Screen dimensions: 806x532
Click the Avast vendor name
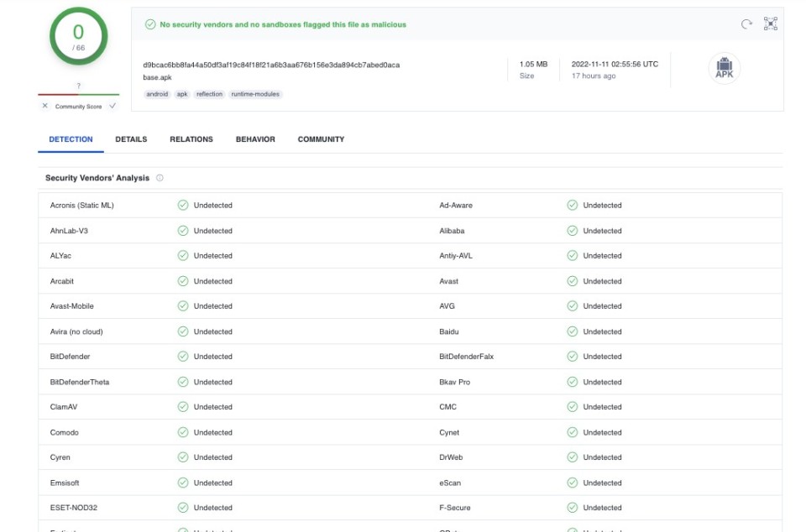(x=448, y=281)
